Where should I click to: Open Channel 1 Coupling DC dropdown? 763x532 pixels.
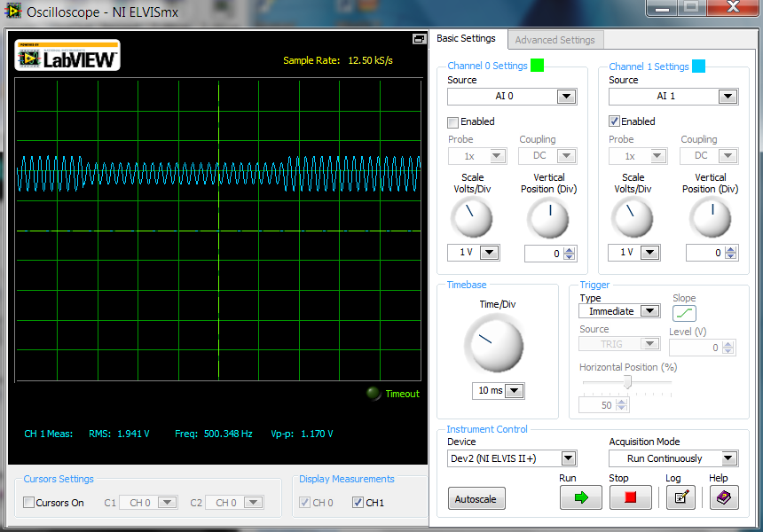pos(728,156)
